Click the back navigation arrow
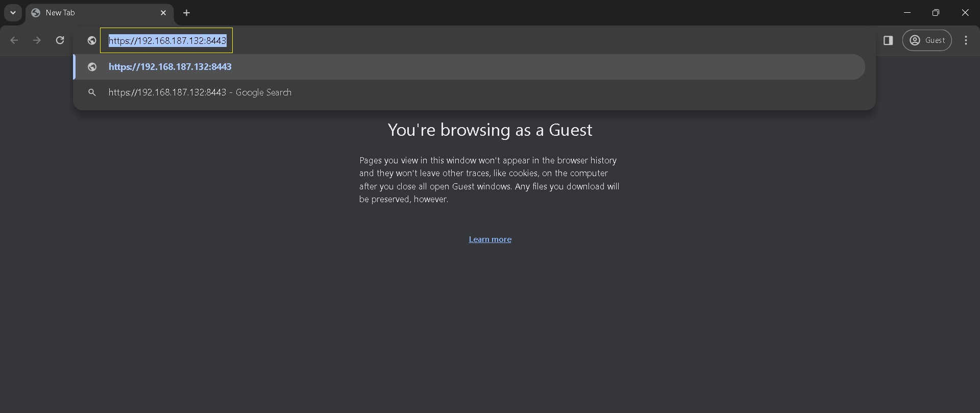 click(14, 40)
